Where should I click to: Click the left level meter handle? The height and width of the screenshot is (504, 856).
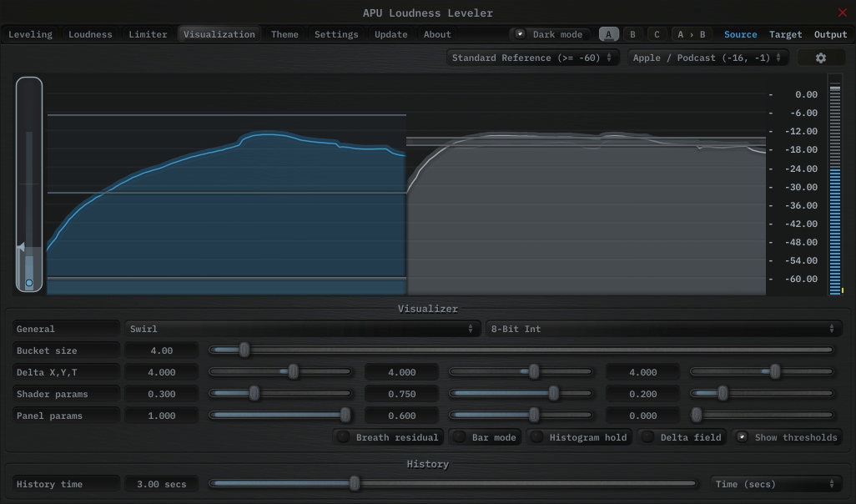click(x=29, y=283)
